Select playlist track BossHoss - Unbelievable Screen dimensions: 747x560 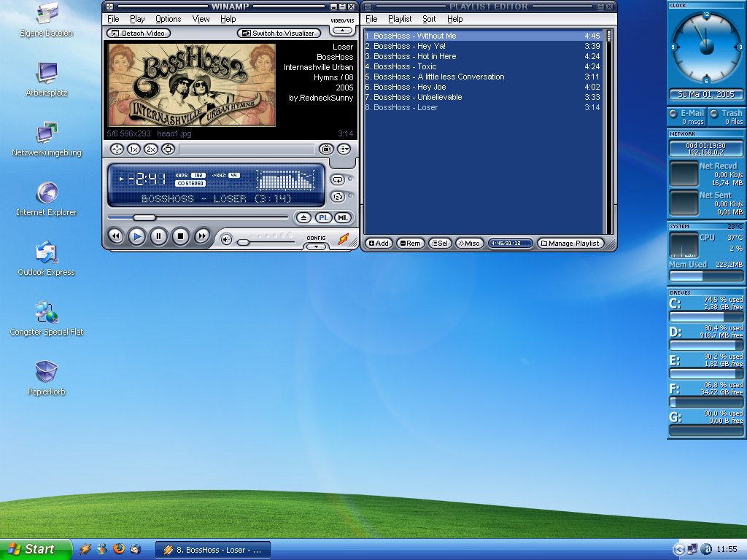483,97
